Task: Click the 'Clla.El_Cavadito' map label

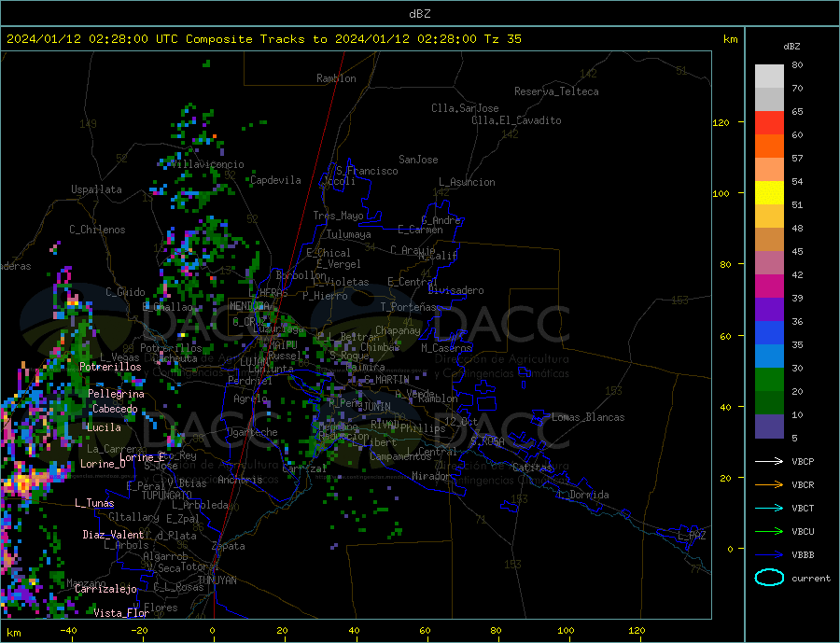Action: coord(516,120)
